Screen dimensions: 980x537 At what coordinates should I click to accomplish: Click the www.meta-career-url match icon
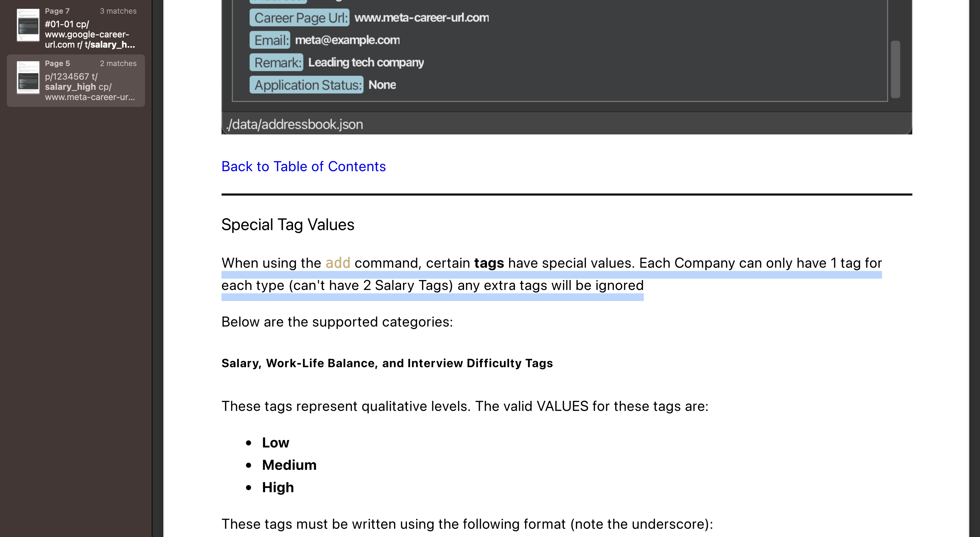27,79
